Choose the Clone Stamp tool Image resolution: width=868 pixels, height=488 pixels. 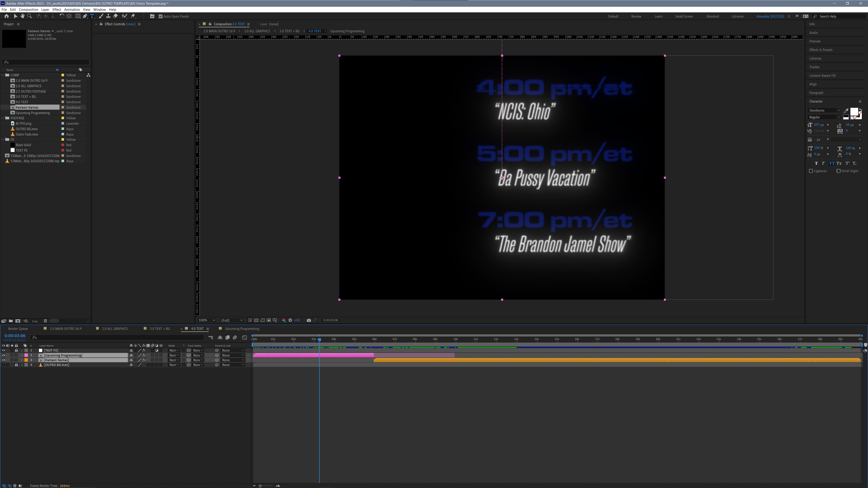[108, 16]
